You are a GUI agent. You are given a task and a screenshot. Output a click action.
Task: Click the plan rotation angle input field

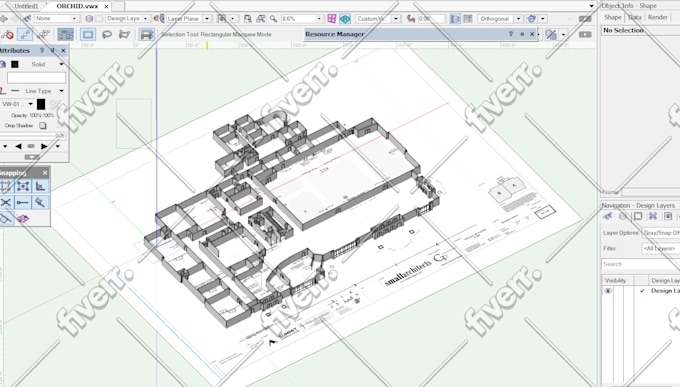click(x=432, y=19)
